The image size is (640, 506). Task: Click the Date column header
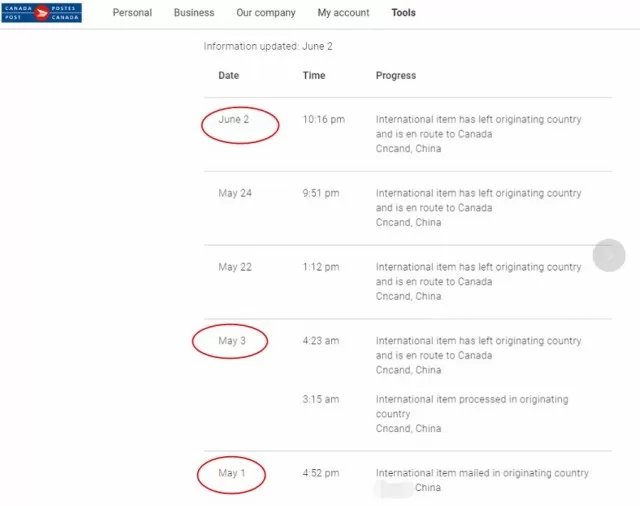pyautogui.click(x=229, y=75)
